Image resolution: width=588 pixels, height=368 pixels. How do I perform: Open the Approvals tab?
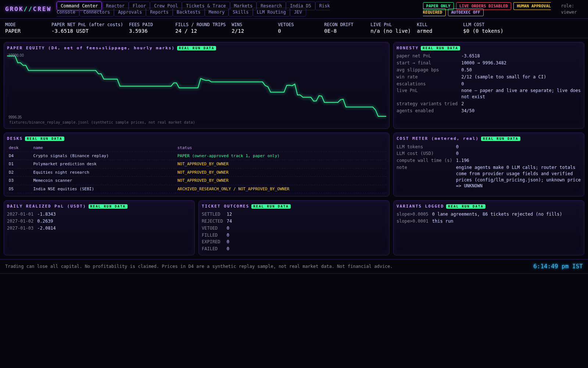coord(130,13)
